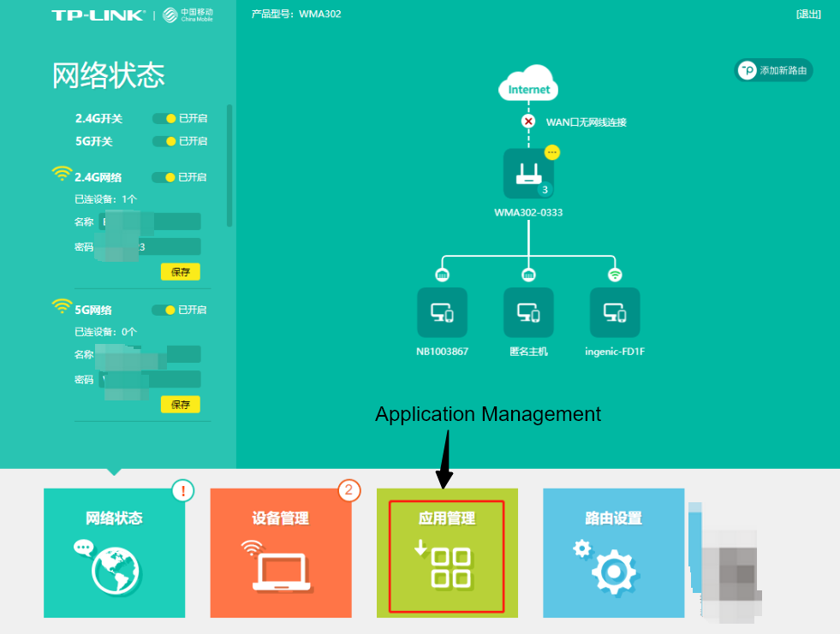Click the TP-LINK logo
Viewport: 840px width, 634px height.
pos(99,15)
